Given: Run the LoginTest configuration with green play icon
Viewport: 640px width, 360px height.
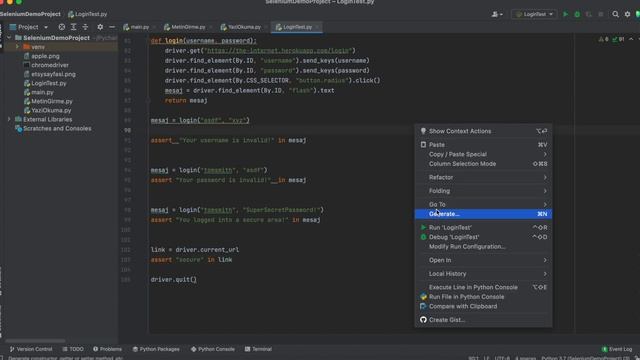Looking at the screenshot, I should pyautogui.click(x=566, y=14).
